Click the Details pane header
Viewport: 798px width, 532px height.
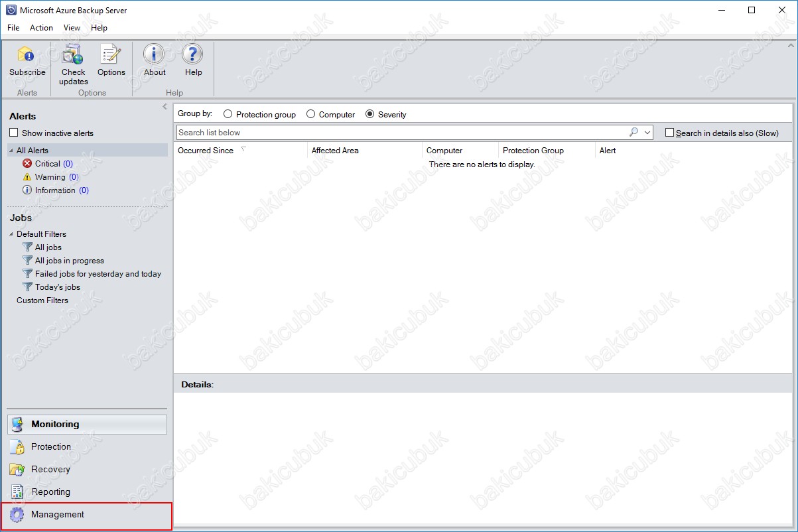[x=483, y=384]
